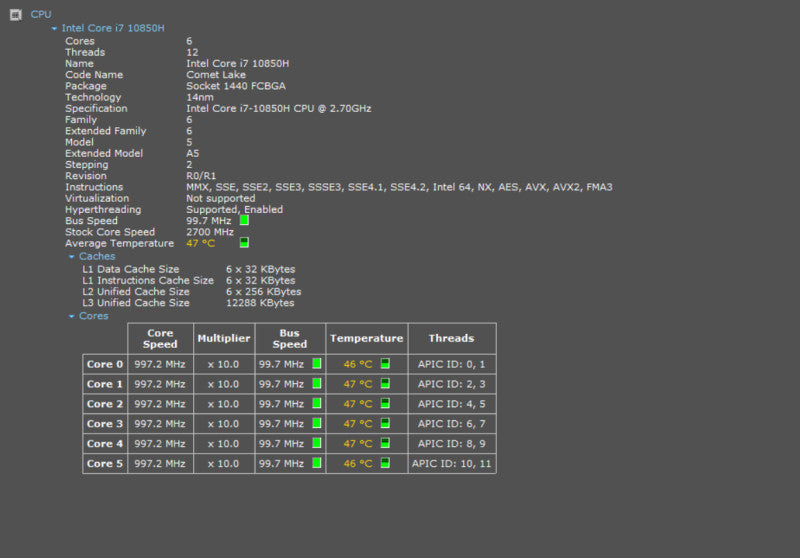This screenshot has width=800, height=558.
Task: Click Core 0 speed cell 997.2 MHz
Action: [x=160, y=364]
